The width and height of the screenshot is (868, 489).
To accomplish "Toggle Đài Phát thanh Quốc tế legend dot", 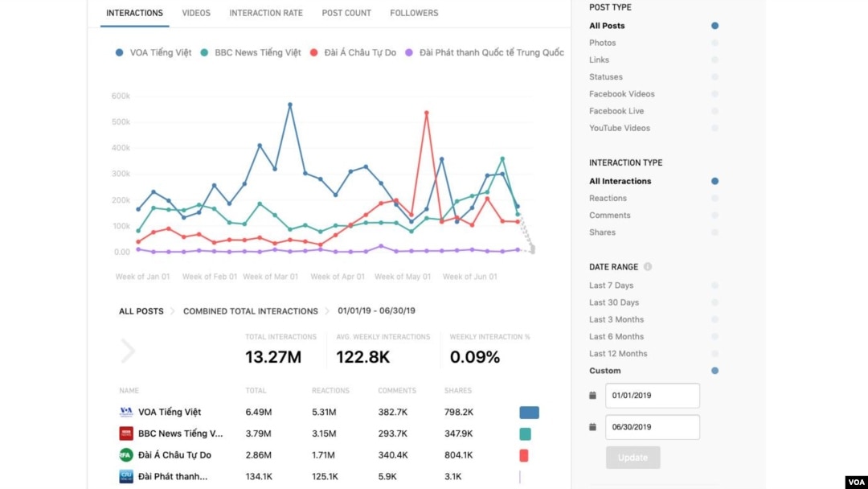I will click(x=409, y=52).
